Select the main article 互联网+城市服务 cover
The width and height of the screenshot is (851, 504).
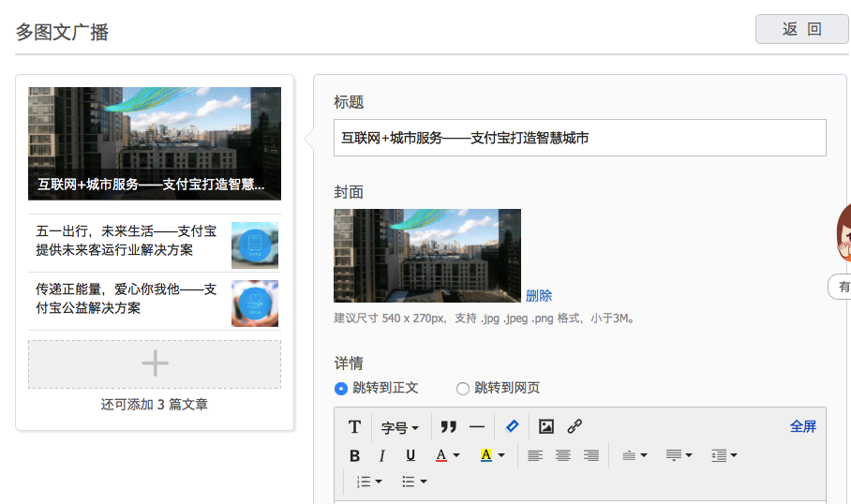point(155,143)
